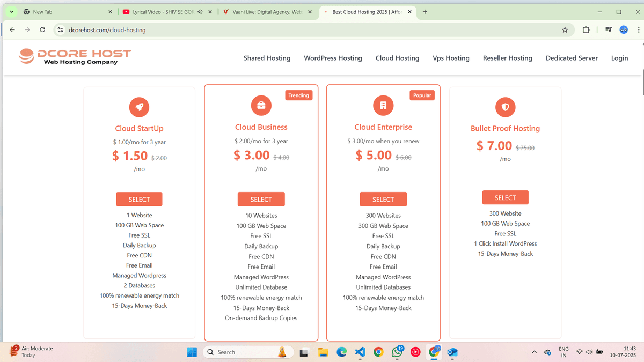The width and height of the screenshot is (644, 362).
Task: Open Visual Studio Code from taskbar
Action: pyautogui.click(x=360, y=352)
